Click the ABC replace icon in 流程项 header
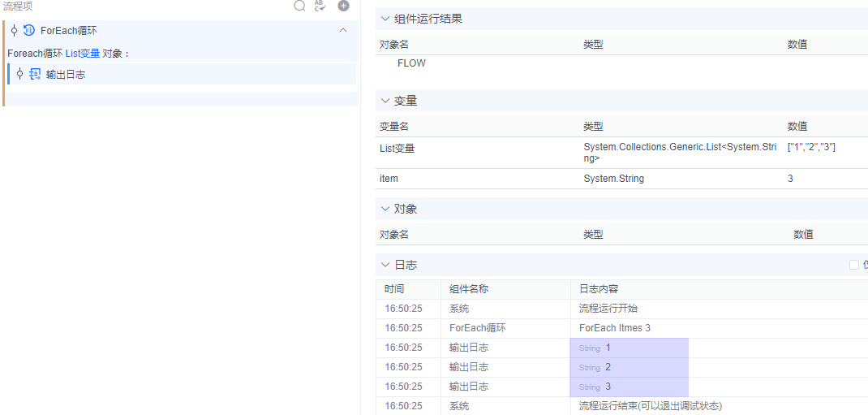This screenshot has height=415, width=868. click(320, 6)
